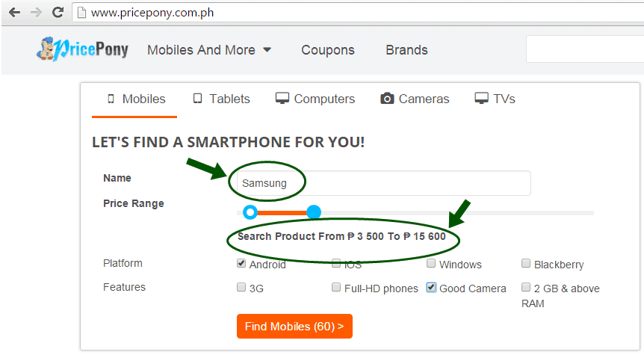Click the 'LET'S FIND A SMARTPHONE FOR YOU!' heading

[x=229, y=142]
